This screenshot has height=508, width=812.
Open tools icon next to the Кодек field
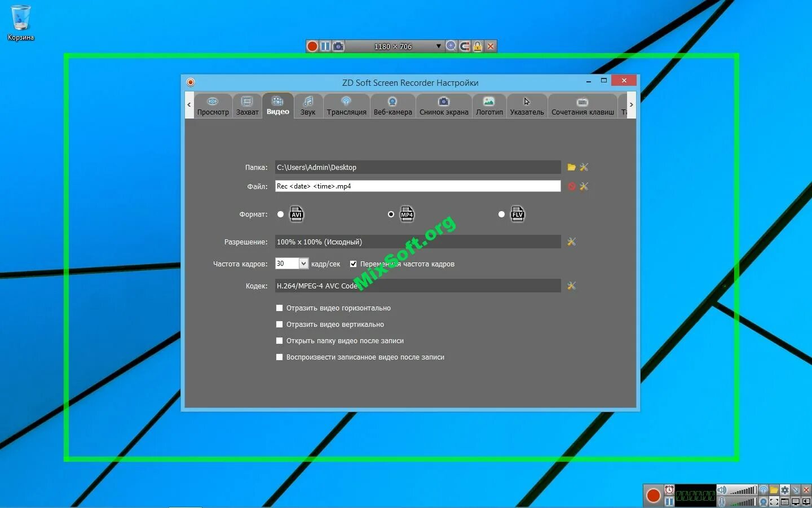[x=571, y=286]
